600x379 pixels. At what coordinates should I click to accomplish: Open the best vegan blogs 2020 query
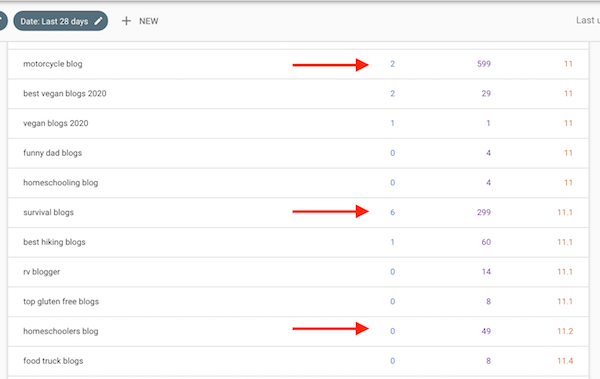coord(65,93)
